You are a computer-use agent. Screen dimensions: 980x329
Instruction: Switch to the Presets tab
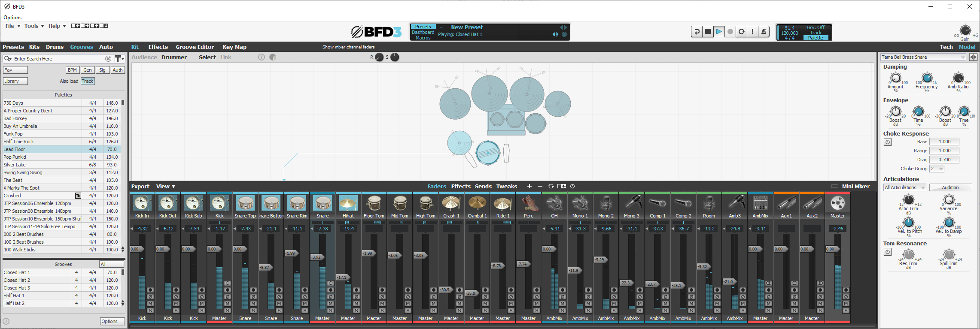(x=13, y=47)
